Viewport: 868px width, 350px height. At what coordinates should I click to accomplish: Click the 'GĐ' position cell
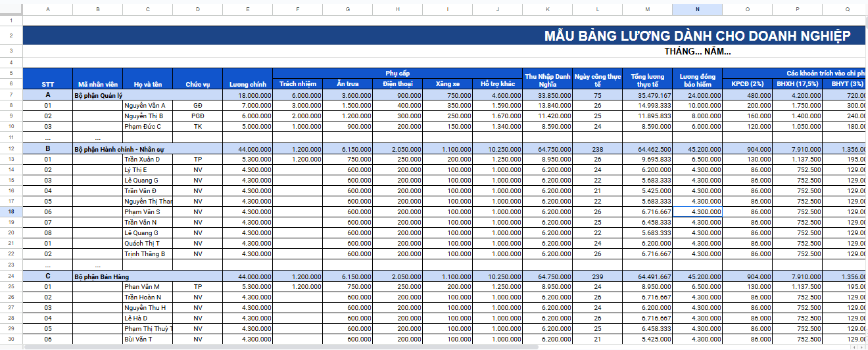pos(197,106)
